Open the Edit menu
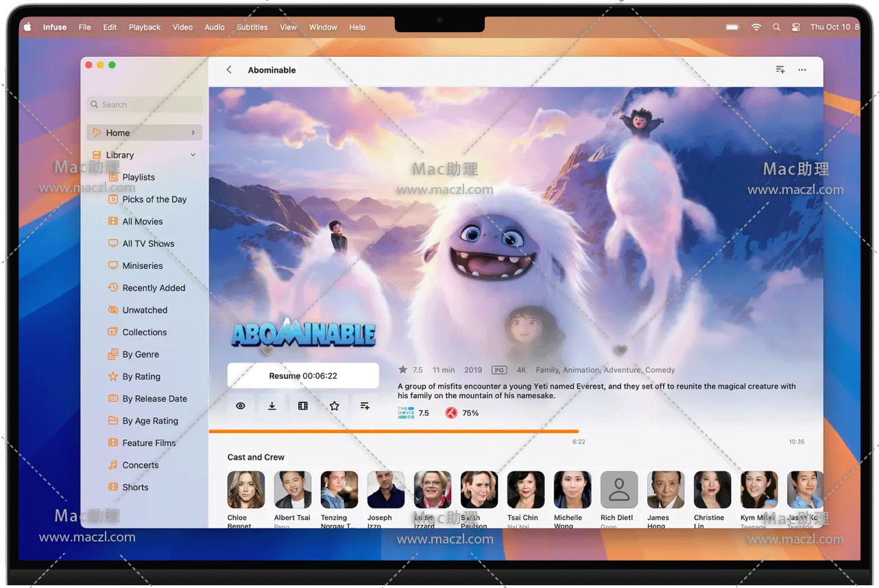The height and width of the screenshot is (588, 879). (x=110, y=27)
